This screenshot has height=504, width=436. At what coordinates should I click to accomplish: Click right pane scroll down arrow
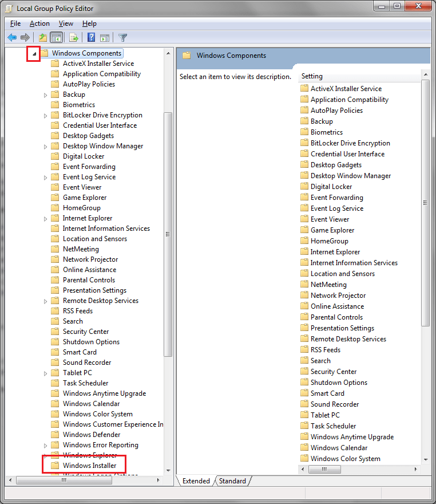click(x=426, y=460)
